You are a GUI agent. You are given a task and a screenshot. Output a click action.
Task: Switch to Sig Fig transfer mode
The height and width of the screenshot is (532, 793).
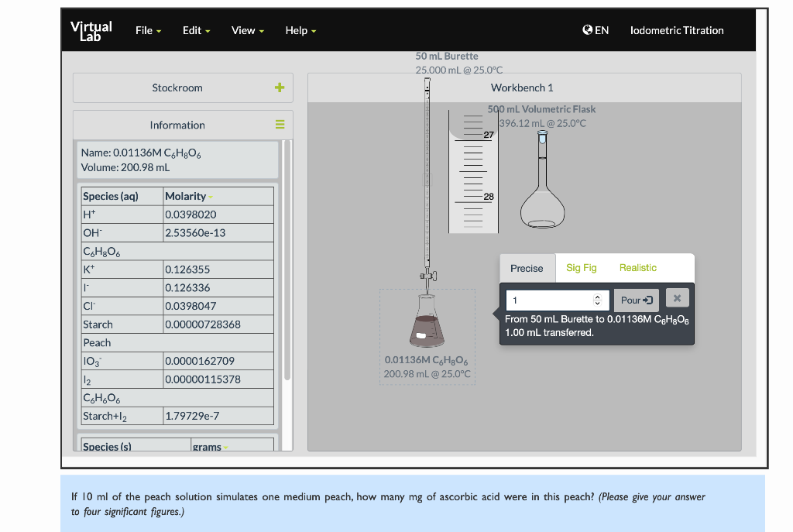[581, 268]
